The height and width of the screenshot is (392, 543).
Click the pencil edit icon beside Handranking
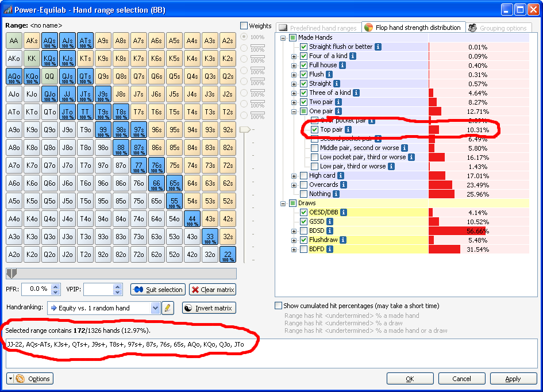(168, 308)
